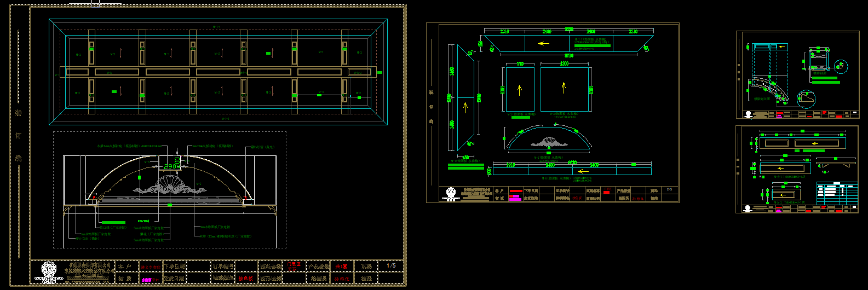Screen dimensions: 868x290
Task: Select the 1/5 page number cell
Action: [391, 266]
